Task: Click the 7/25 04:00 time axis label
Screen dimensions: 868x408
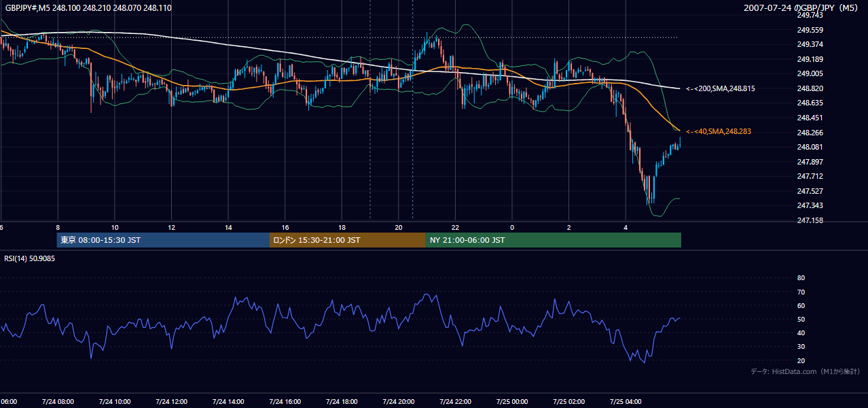Action: pos(625,401)
